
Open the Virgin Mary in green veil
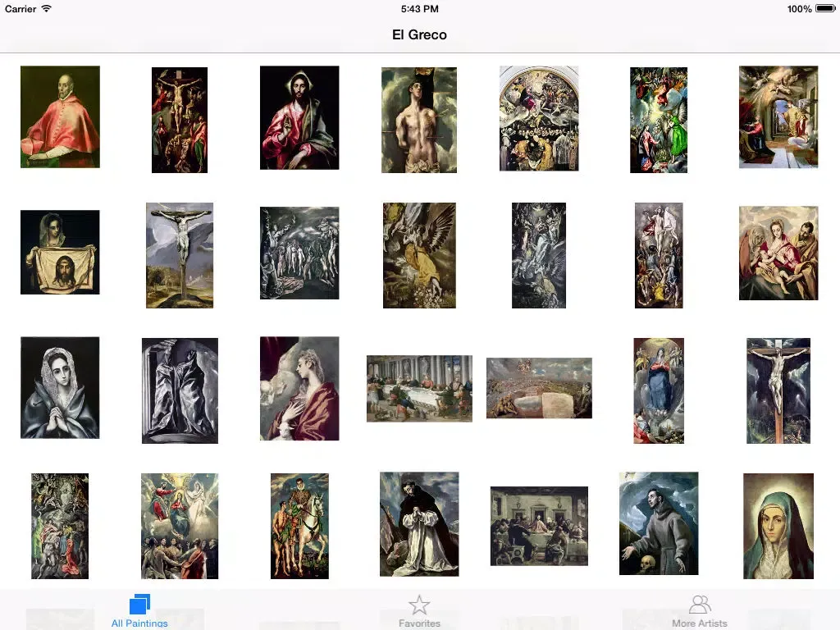pyautogui.click(x=778, y=526)
